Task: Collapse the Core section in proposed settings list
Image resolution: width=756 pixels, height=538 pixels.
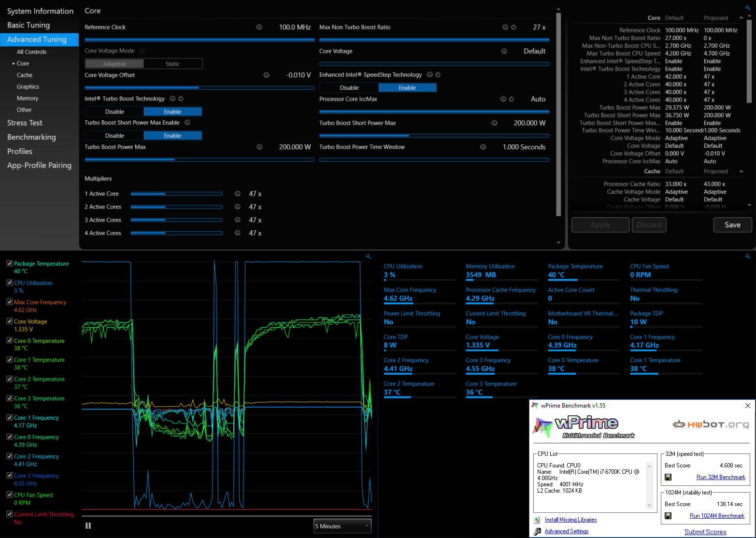Action: pos(741,18)
